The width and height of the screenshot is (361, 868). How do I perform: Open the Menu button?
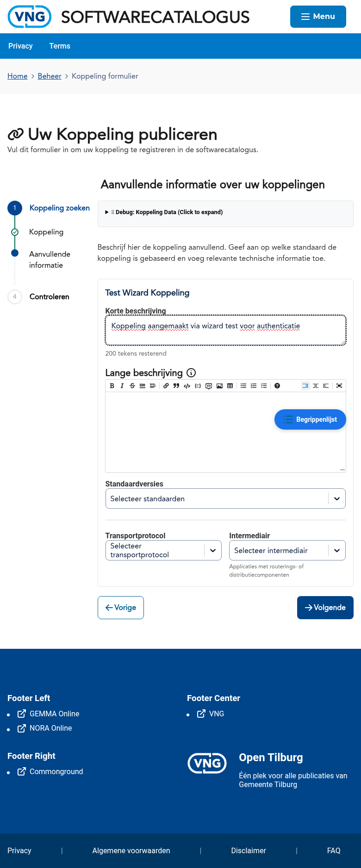pyautogui.click(x=318, y=17)
